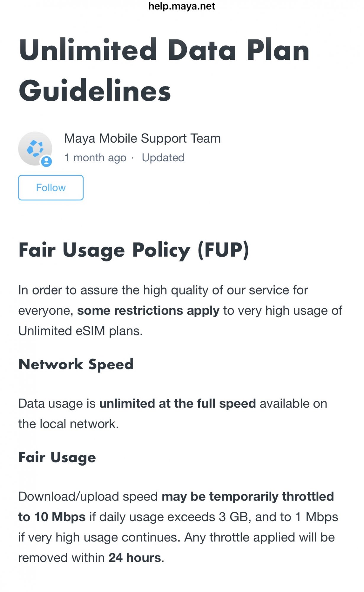Image resolution: width=364 pixels, height=592 pixels.
Task: Click the 'Fair Usage Policy (FUP)' heading
Action: tap(134, 250)
